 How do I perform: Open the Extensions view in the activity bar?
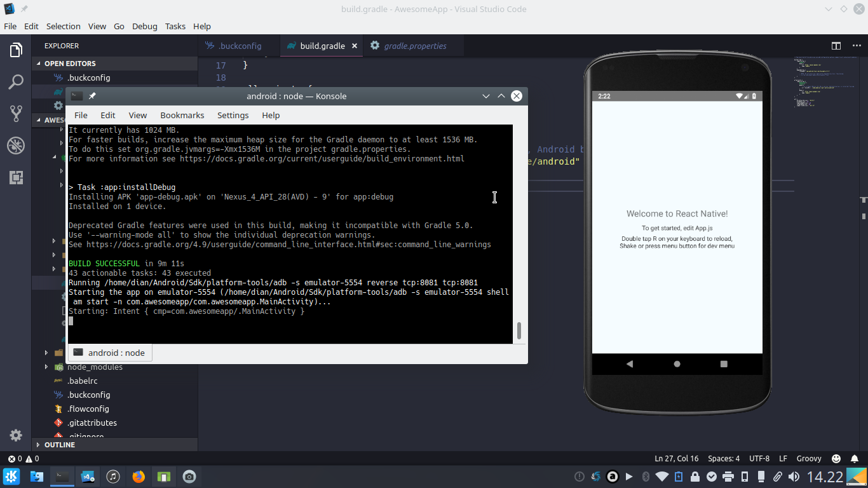(x=15, y=177)
